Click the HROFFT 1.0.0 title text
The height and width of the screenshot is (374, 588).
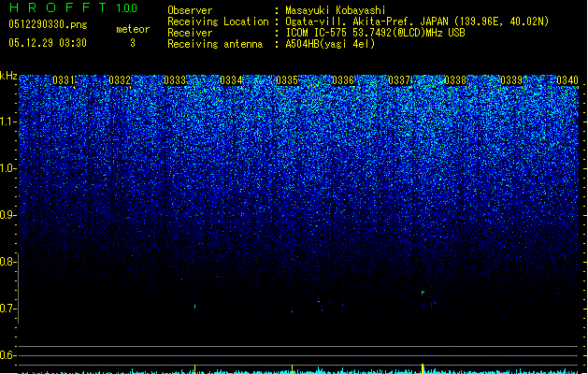click(x=74, y=7)
